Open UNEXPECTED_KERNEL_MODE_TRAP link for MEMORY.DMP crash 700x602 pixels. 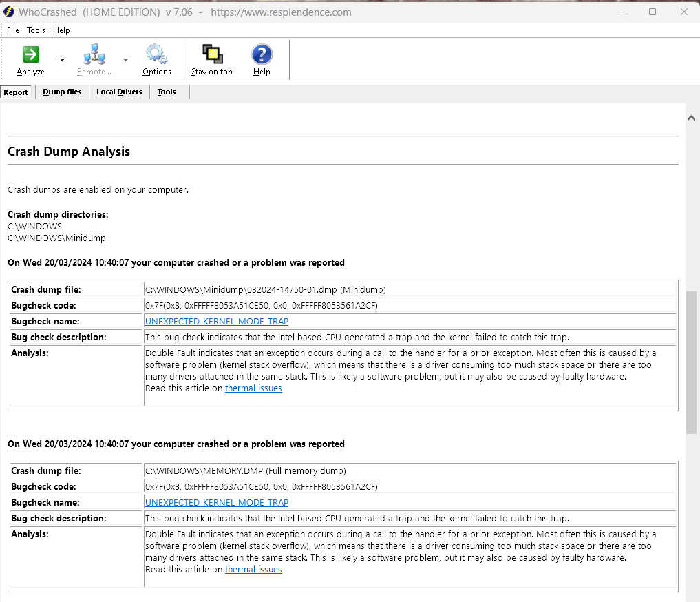217,502
